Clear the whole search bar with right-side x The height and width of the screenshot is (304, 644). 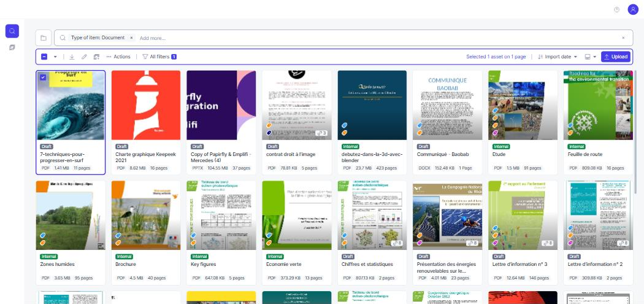tap(623, 38)
